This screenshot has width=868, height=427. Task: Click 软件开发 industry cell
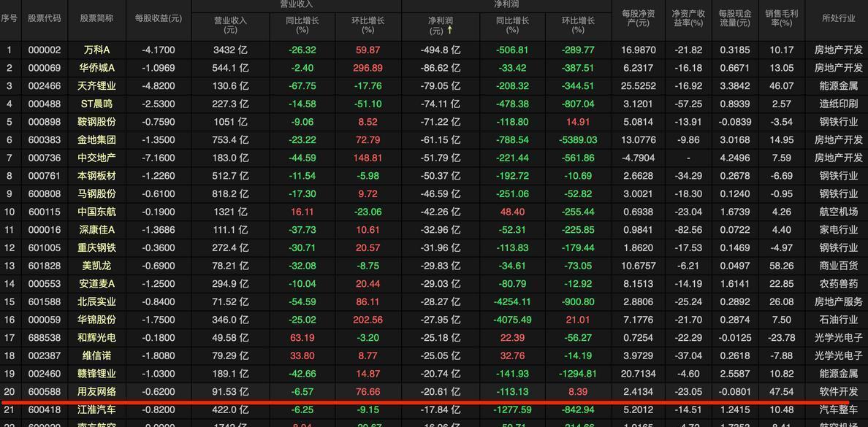[x=839, y=392]
